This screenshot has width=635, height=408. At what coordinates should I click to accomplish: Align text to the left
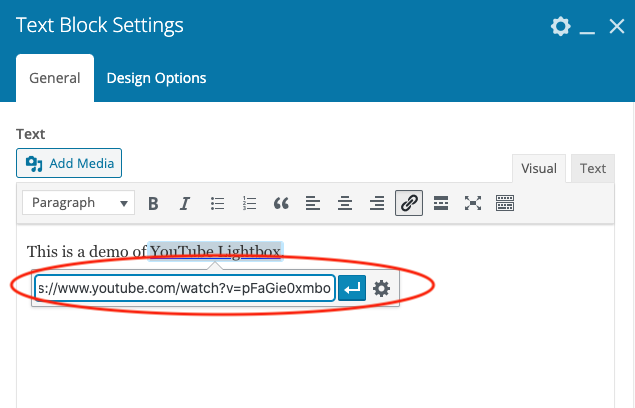(313, 203)
